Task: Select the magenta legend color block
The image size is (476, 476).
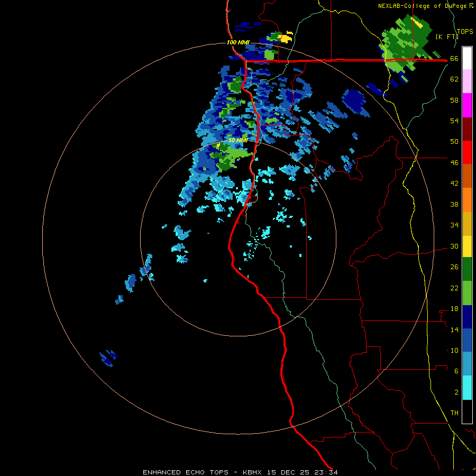Action: pyautogui.click(x=467, y=105)
